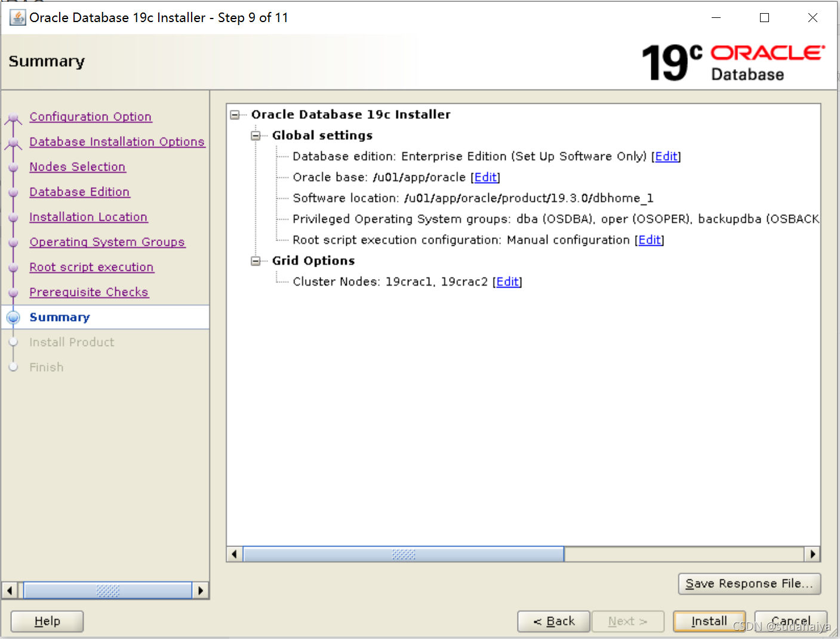Screen dimensions: 840x639
Task: Edit the Database edition setting
Action: [666, 156]
